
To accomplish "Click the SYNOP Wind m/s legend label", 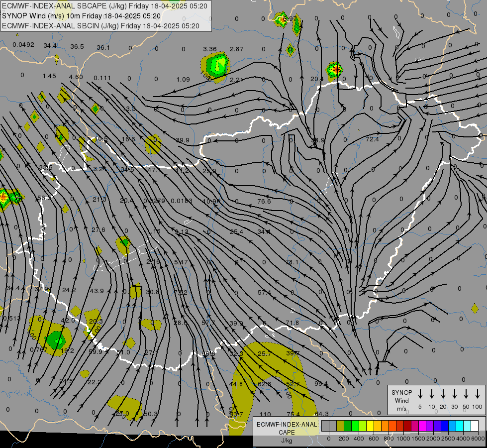I will click(x=401, y=400).
